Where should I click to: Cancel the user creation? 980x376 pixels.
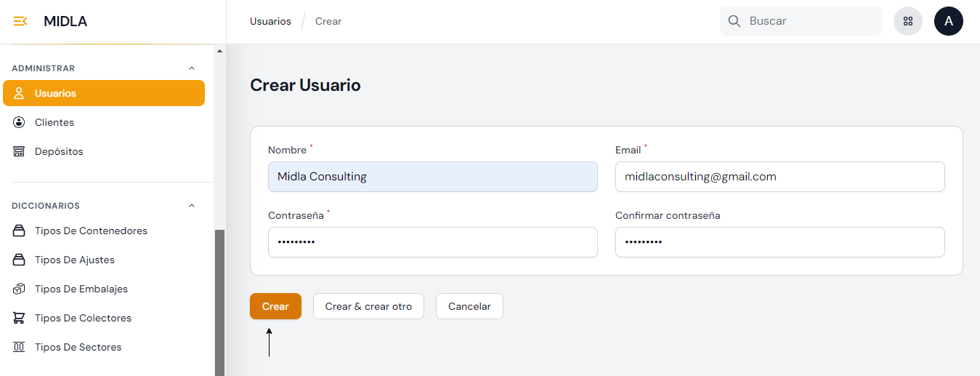(469, 306)
